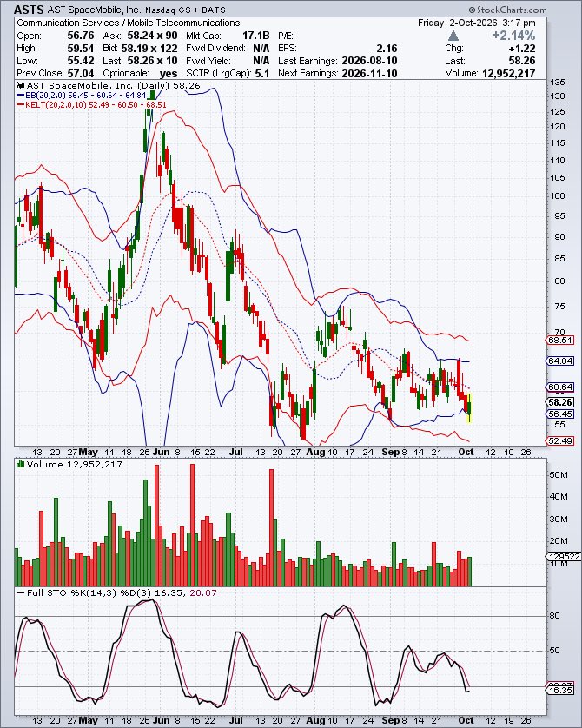Click the Bid value 58.19 x 122
Image resolution: width=582 pixels, height=728 pixels.
click(150, 49)
